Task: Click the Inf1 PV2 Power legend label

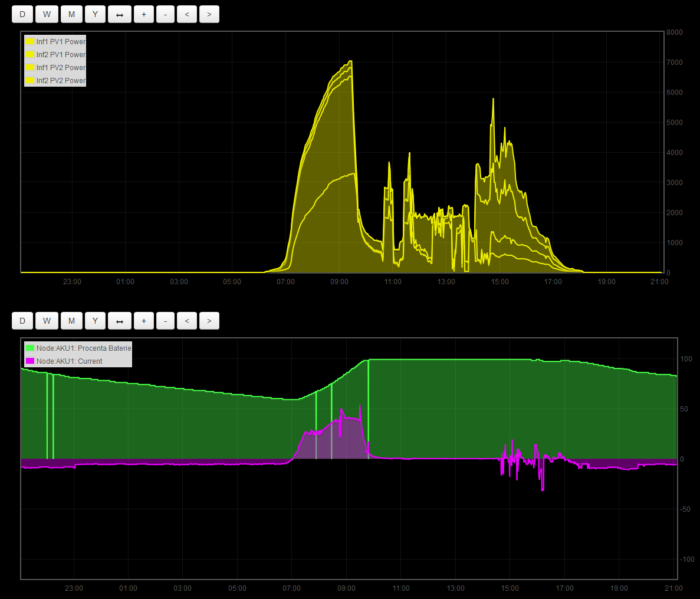Action: tap(61, 68)
